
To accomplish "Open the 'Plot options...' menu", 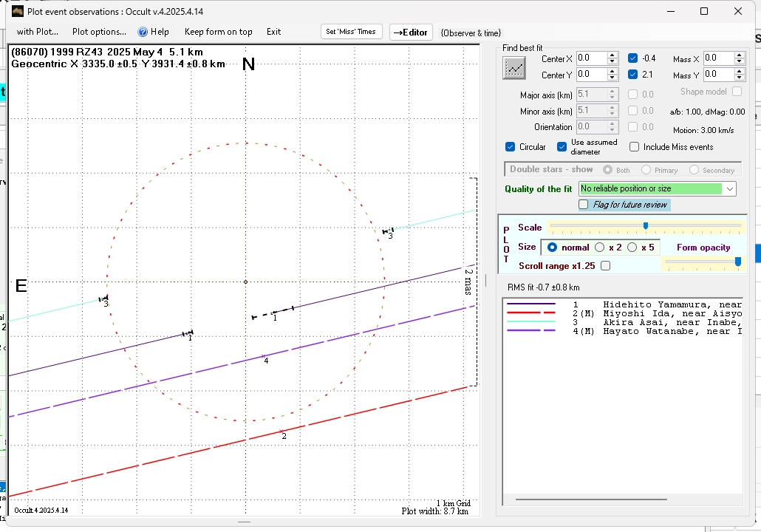I will click(99, 32).
